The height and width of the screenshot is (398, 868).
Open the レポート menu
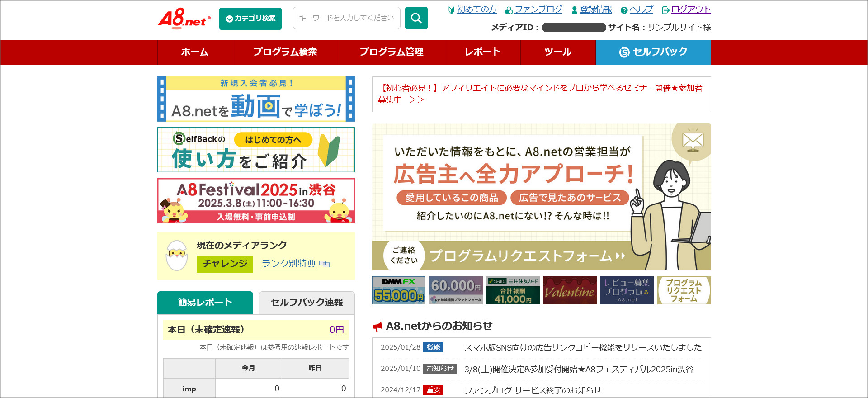[x=483, y=52]
